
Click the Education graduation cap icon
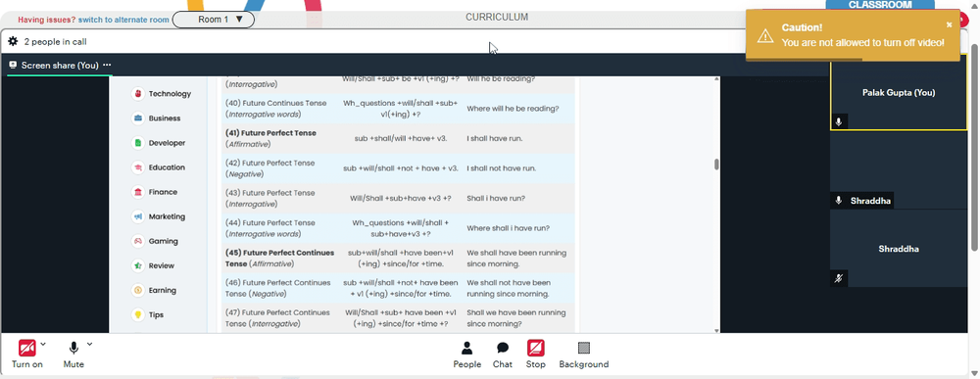tap(137, 167)
